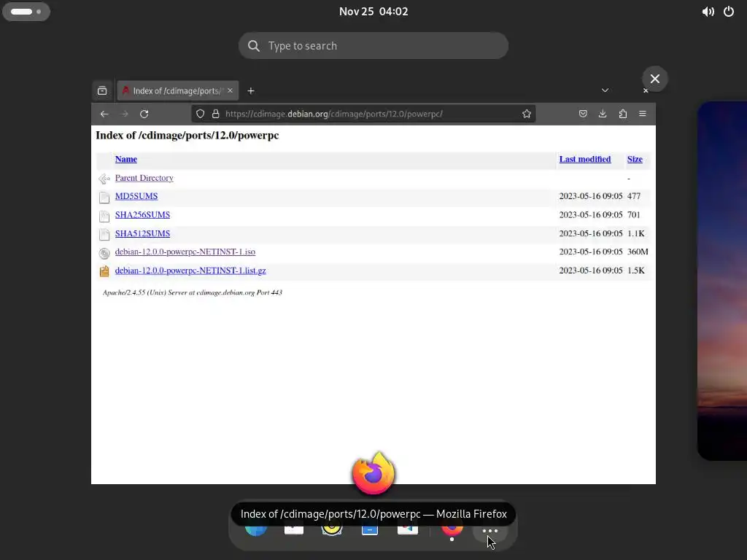Go back using the Firefox back arrow
This screenshot has height=560, width=747.
[104, 114]
